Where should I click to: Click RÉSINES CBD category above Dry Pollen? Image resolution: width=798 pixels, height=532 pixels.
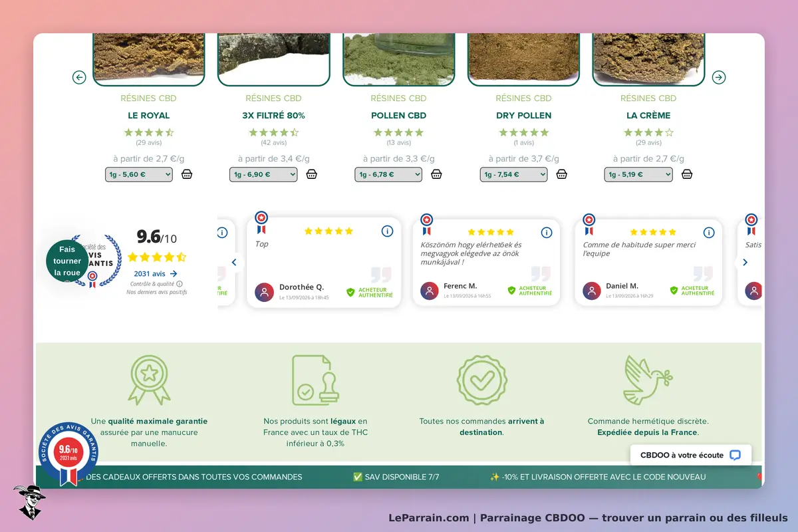(523, 98)
